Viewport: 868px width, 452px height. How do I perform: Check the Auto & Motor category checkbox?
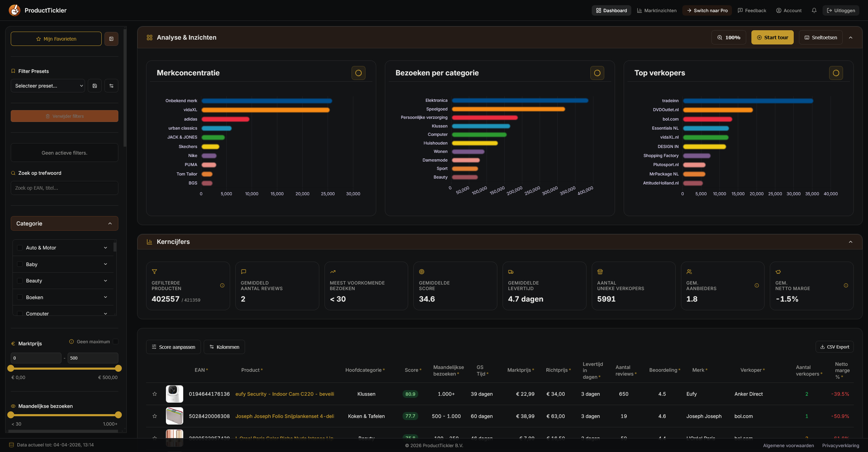[x=20, y=248]
